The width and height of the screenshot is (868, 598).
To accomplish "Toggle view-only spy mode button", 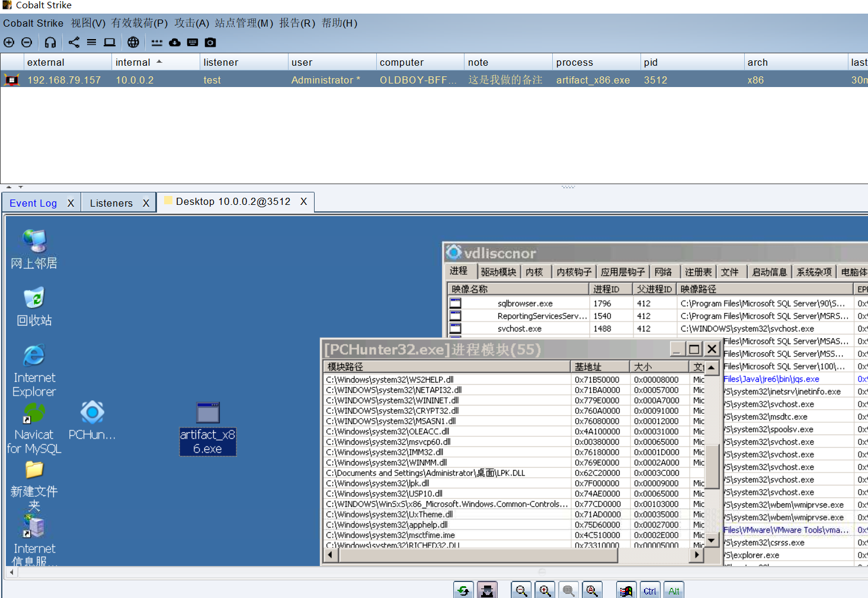I will click(x=487, y=590).
